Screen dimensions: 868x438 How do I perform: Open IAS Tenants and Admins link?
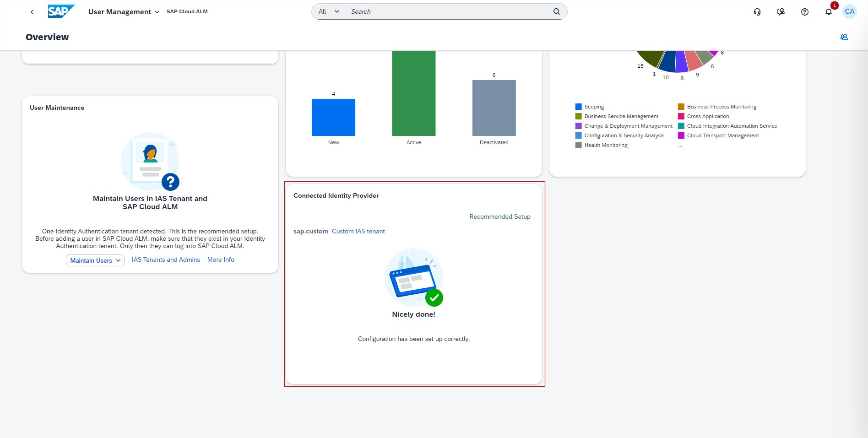[166, 260]
